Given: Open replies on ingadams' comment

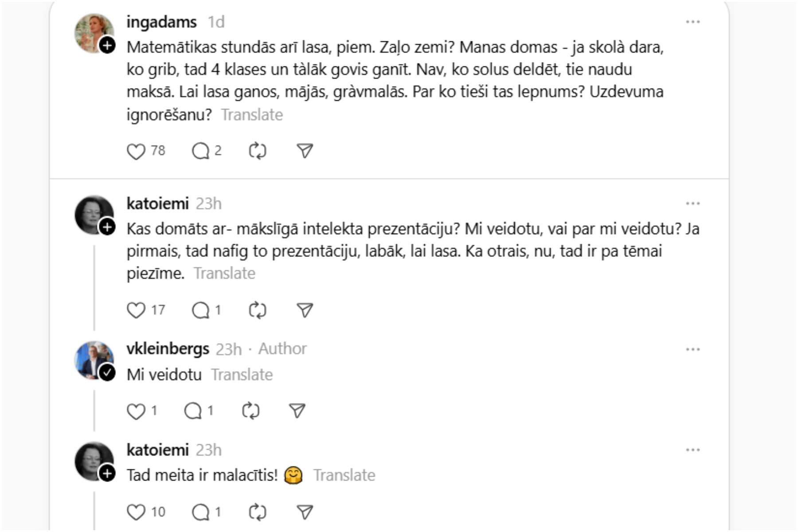Looking at the screenshot, I should (200, 151).
